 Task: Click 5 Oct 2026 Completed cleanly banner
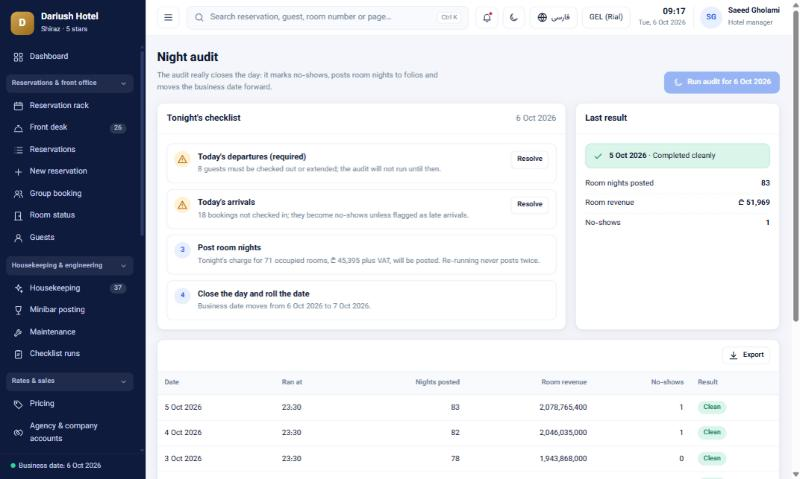tap(677, 156)
